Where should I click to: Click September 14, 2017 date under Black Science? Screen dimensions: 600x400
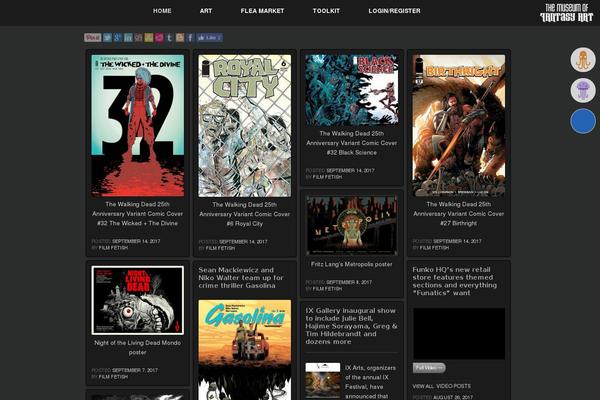351,170
